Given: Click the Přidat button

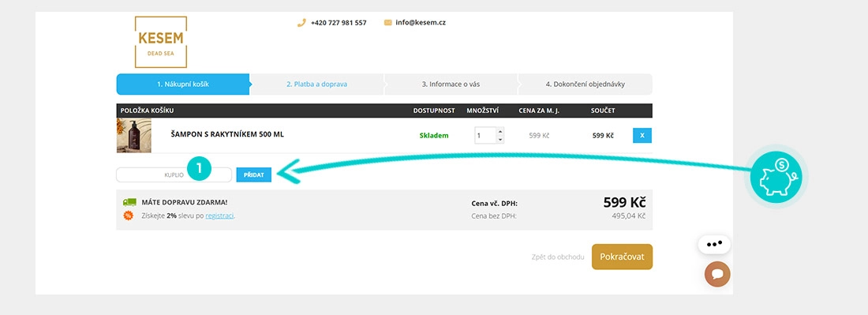Looking at the screenshot, I should click(x=253, y=174).
